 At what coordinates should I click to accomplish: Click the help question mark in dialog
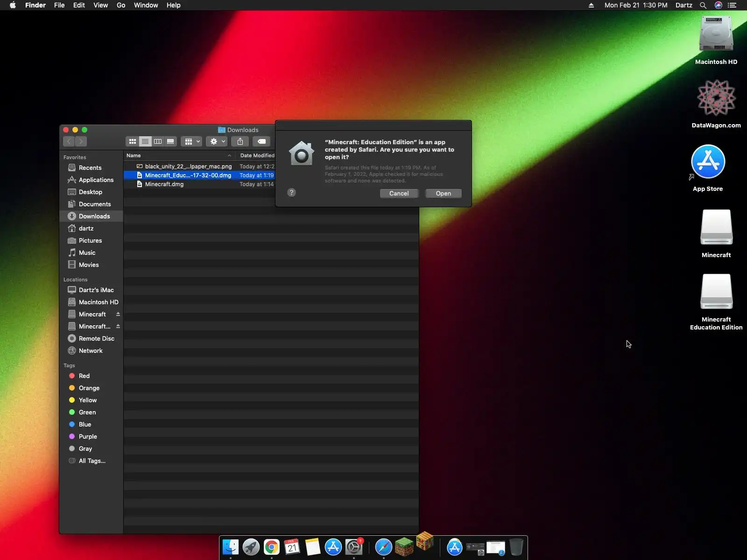(x=291, y=193)
